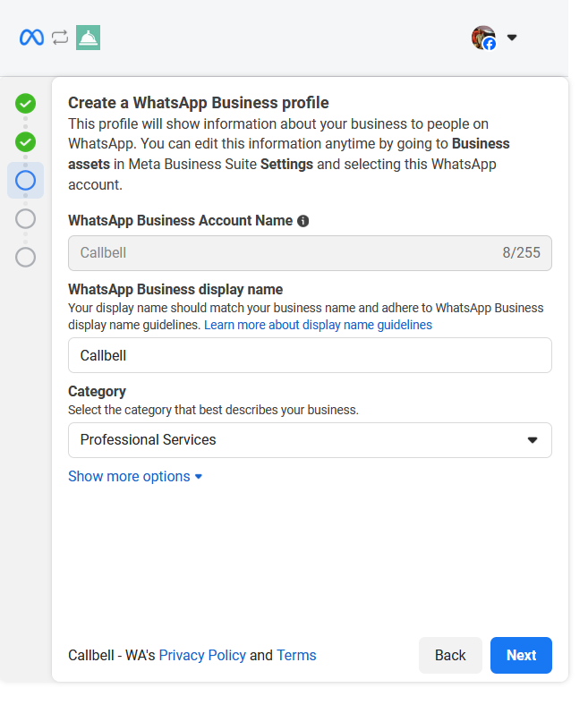
Task: Select the current third step circle
Action: pos(26,181)
